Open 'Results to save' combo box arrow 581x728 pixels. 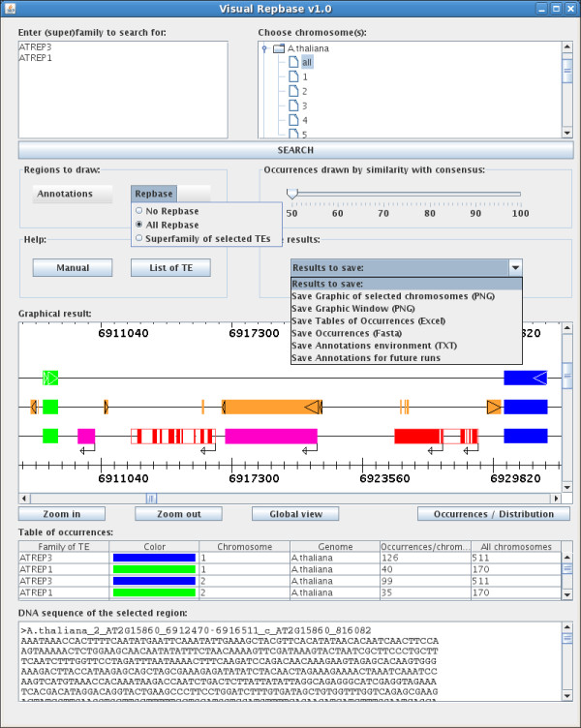click(515, 268)
